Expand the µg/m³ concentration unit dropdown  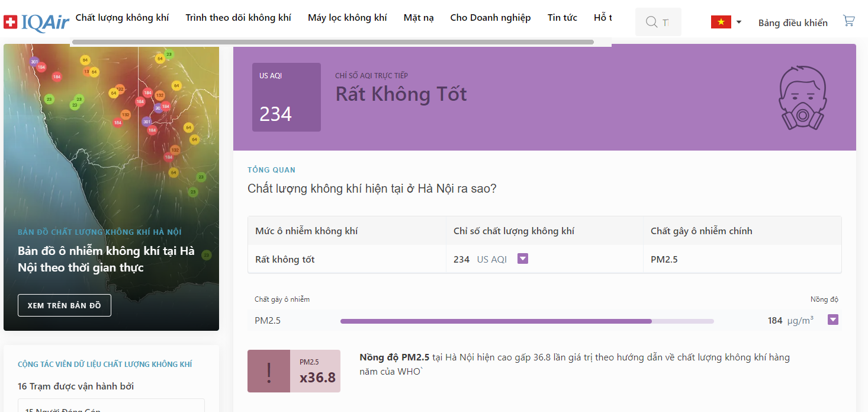click(x=833, y=320)
